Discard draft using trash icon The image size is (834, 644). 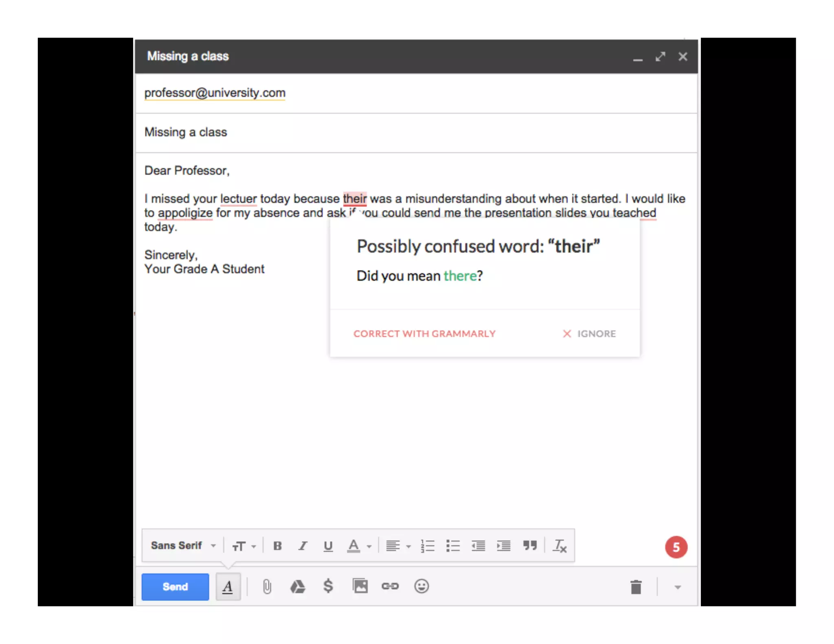pyautogui.click(x=636, y=587)
